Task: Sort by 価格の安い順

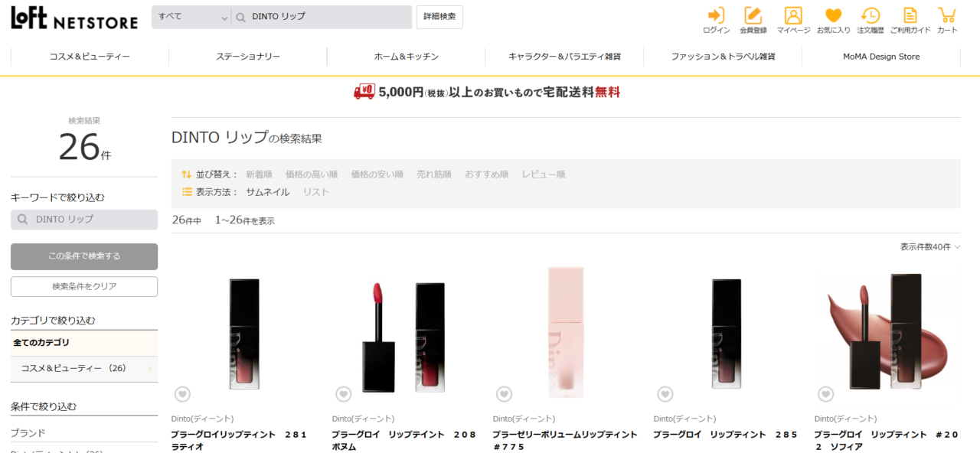Action: pos(377,174)
